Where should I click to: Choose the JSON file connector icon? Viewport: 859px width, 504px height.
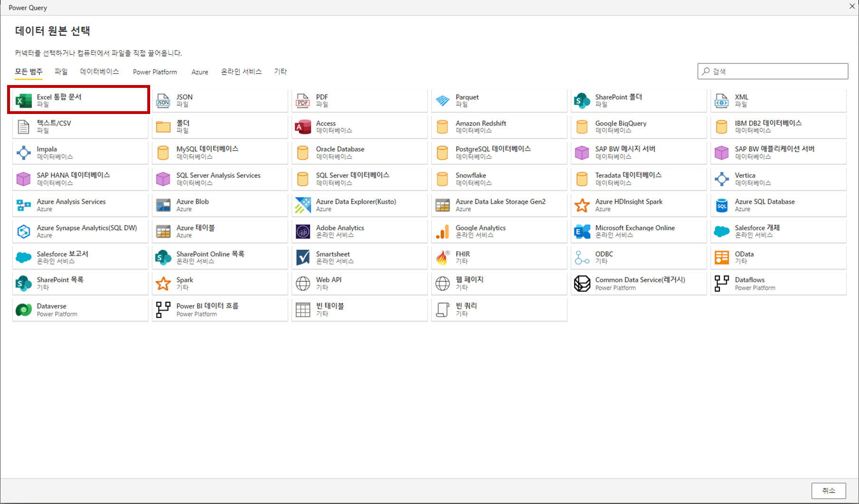tap(163, 101)
